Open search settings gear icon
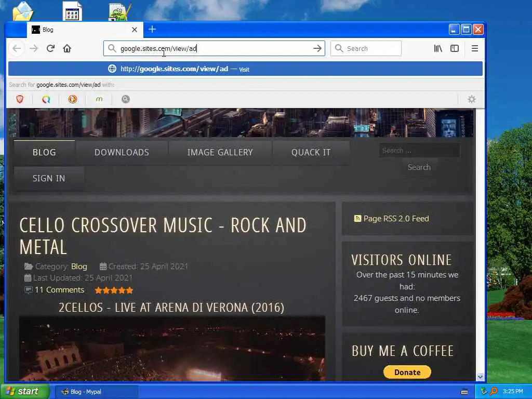 [x=472, y=99]
